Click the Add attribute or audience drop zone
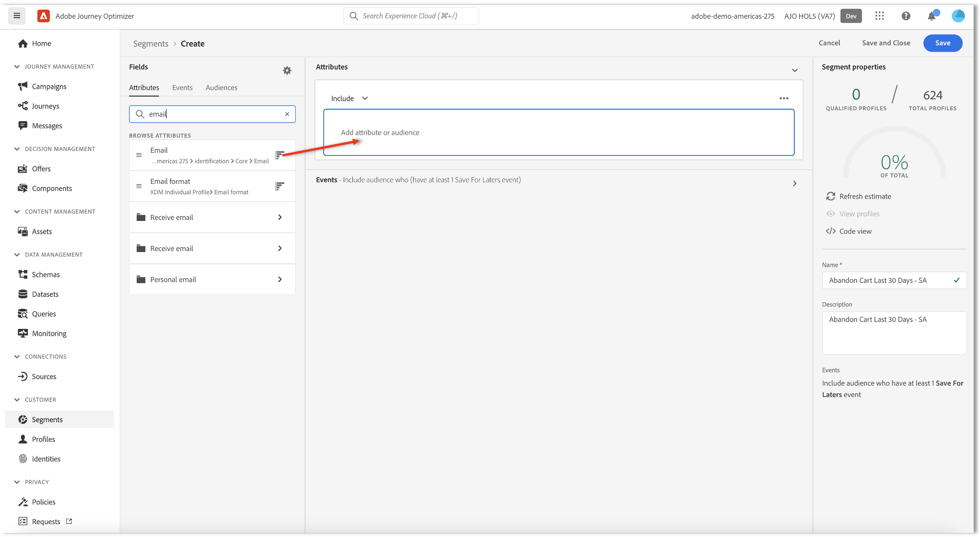Screen dimensions: 980x537 click(x=559, y=133)
